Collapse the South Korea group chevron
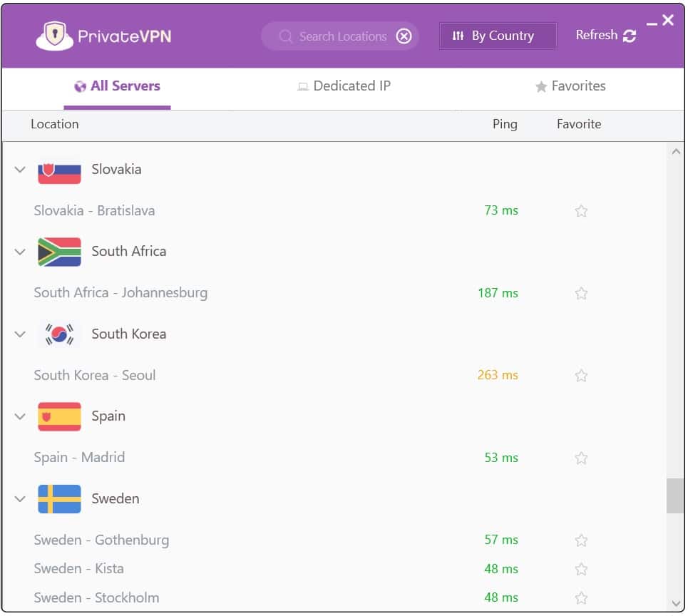This screenshot has height=616, width=688. click(20, 334)
